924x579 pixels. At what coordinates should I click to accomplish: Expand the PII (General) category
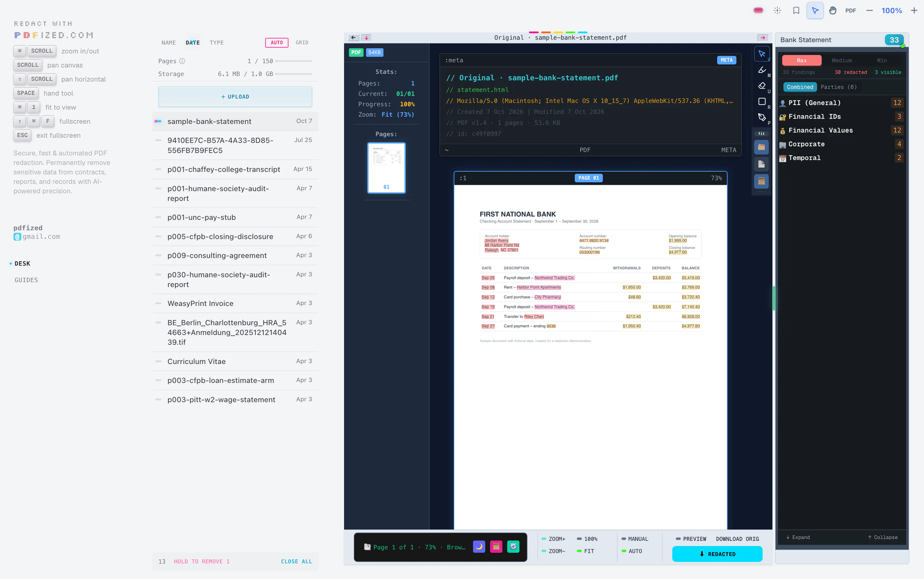click(x=842, y=103)
